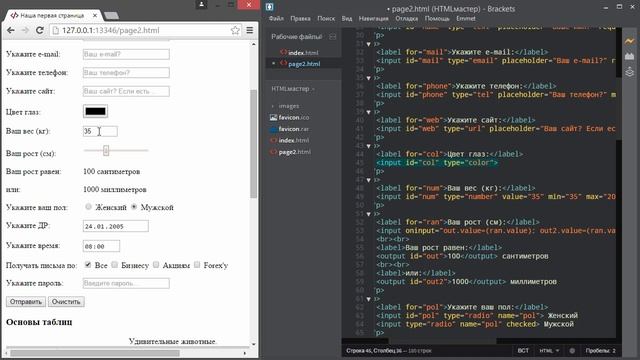Click Пробелы: 2 indentation setting

click(600, 351)
